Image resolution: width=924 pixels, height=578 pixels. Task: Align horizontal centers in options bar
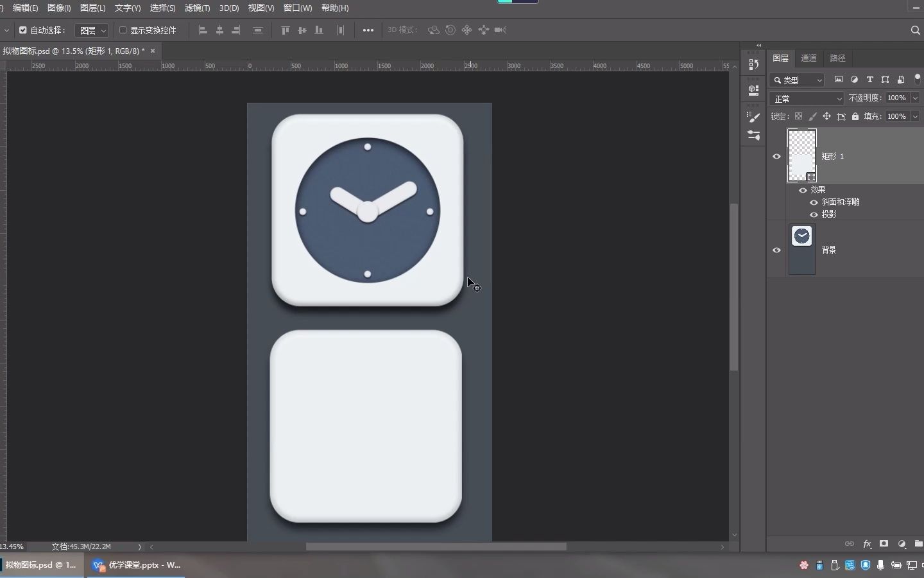pos(219,30)
